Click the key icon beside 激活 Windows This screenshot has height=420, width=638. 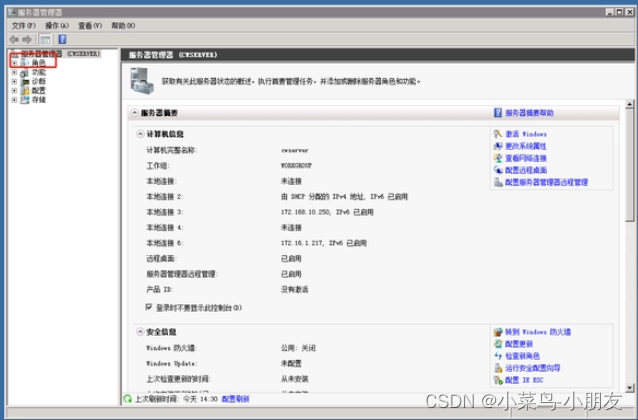pyautogui.click(x=498, y=134)
